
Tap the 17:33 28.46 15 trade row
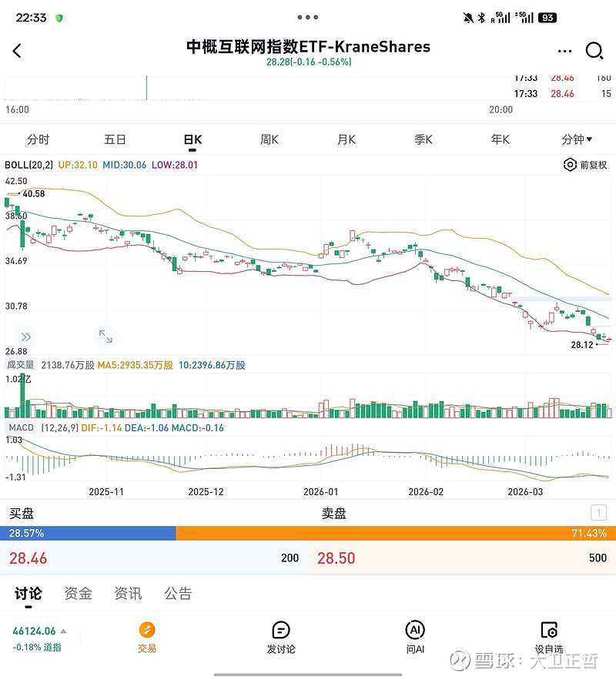(562, 94)
